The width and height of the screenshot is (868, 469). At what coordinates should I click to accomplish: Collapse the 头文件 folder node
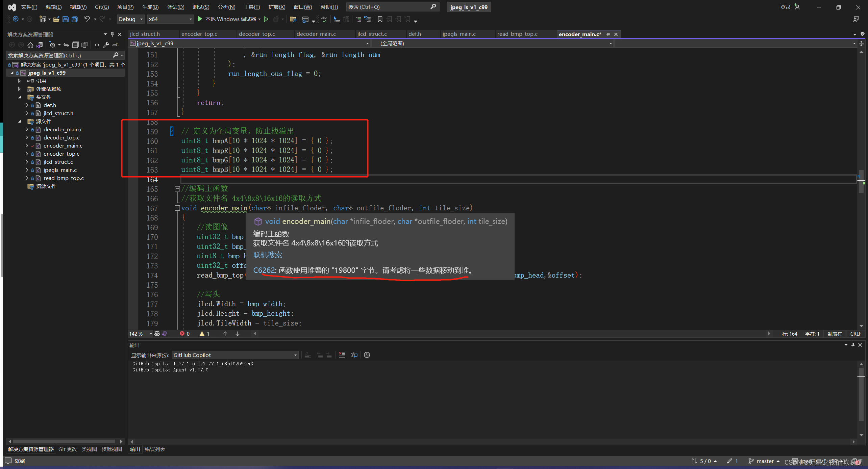20,97
